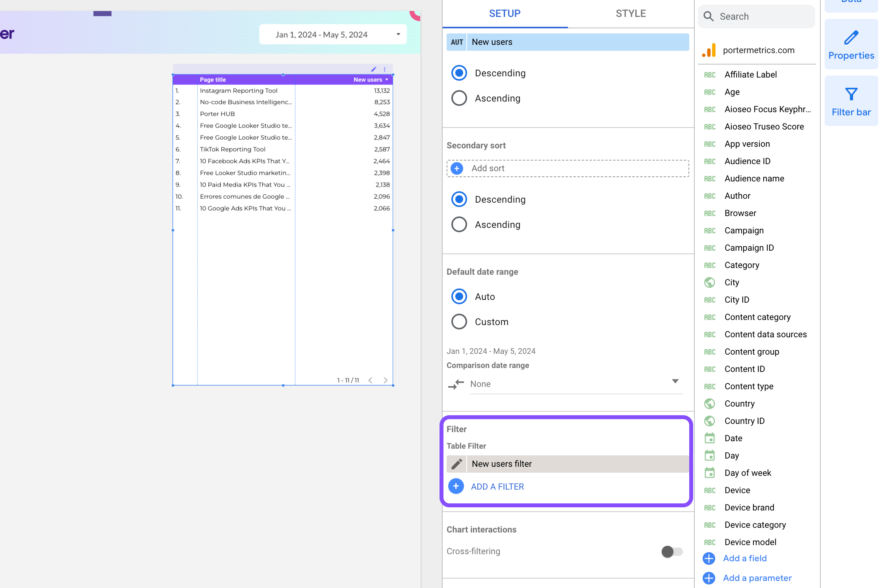
Task: Select Ascending under Secondary sort
Action: pos(459,225)
